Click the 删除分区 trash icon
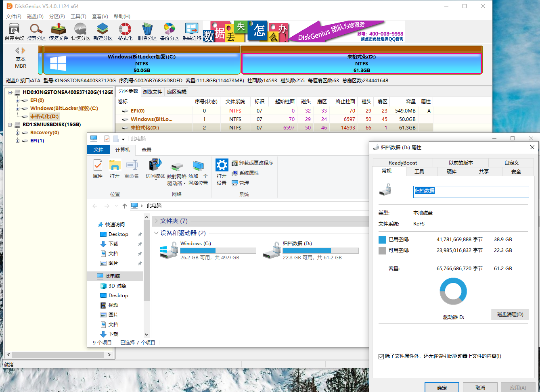This screenshot has width=540, height=392. [147, 32]
